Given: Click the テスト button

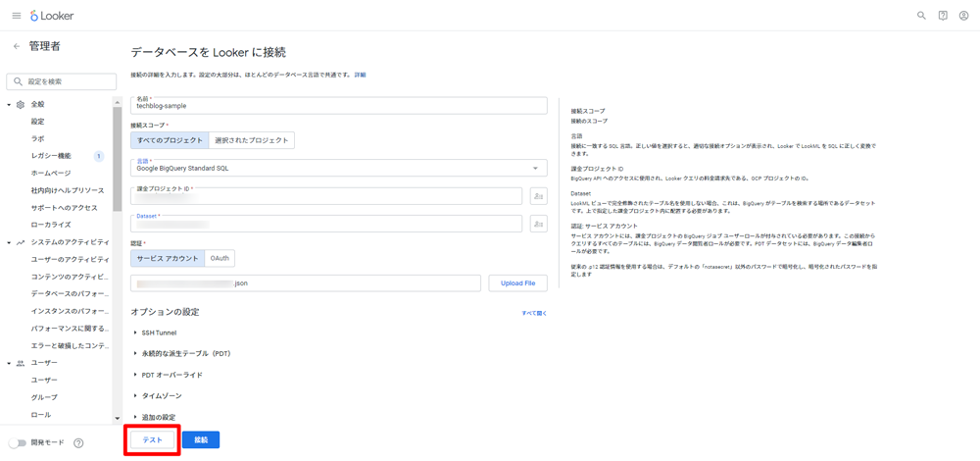Looking at the screenshot, I should (x=153, y=440).
